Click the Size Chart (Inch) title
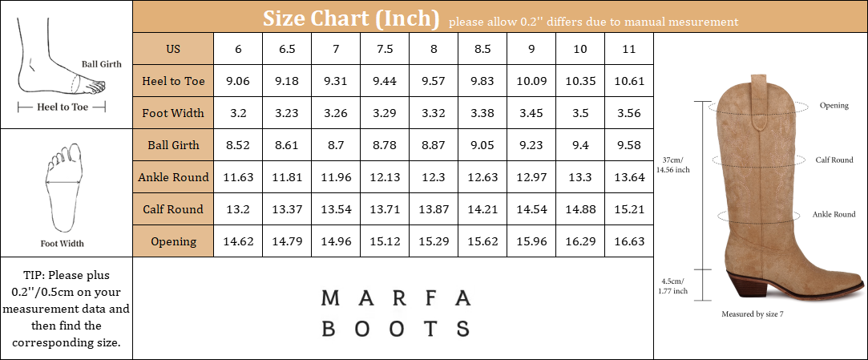This screenshot has height=360, width=868. 351,18
